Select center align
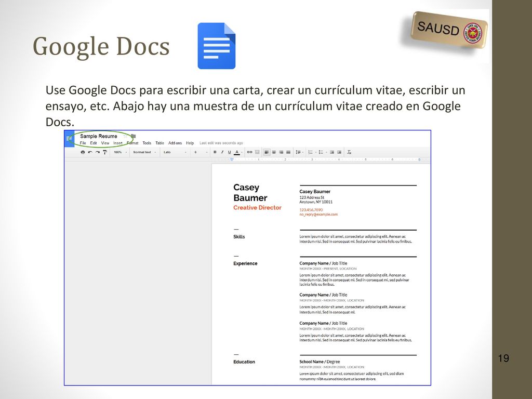This screenshot has height=399, width=532. pos(274,152)
